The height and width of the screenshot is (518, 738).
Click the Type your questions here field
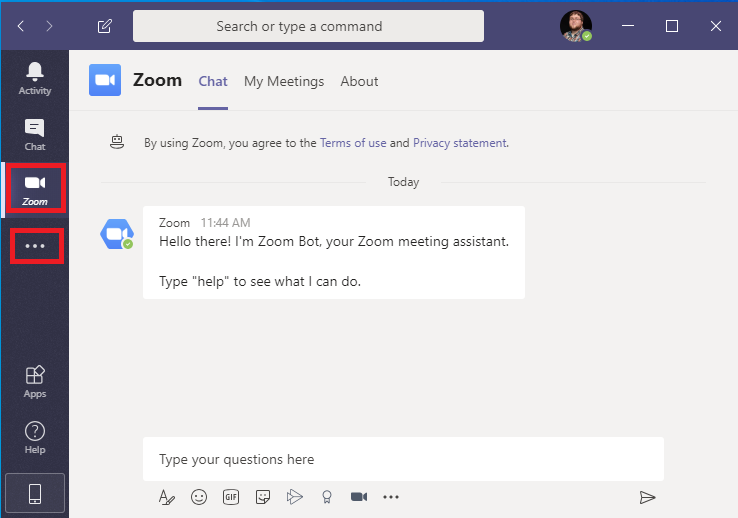[403, 459]
